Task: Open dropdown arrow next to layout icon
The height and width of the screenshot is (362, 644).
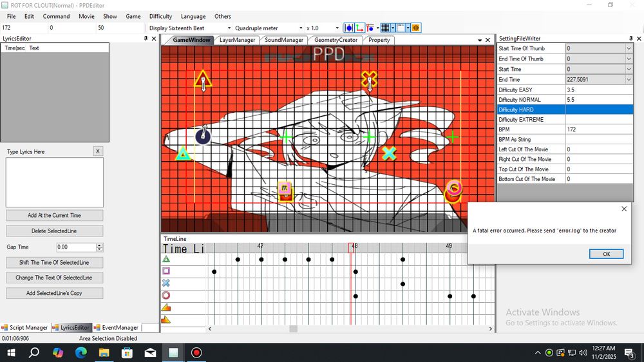Action: 408,28
